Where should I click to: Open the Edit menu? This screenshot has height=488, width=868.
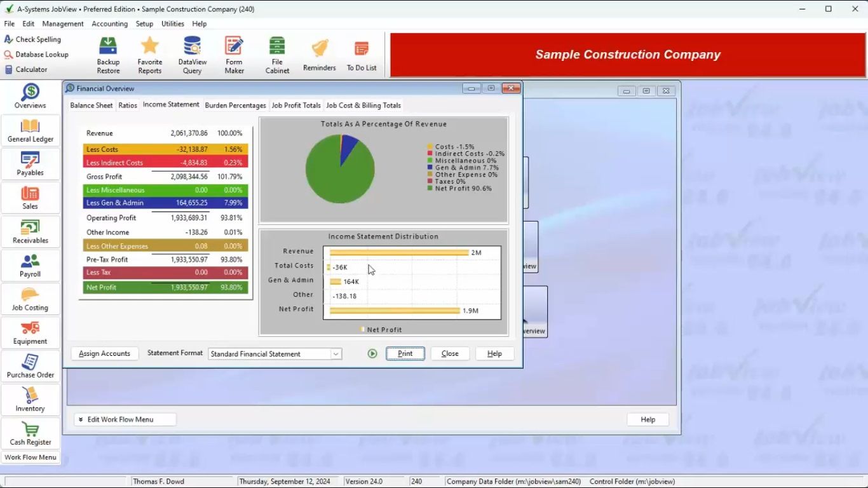click(x=29, y=24)
